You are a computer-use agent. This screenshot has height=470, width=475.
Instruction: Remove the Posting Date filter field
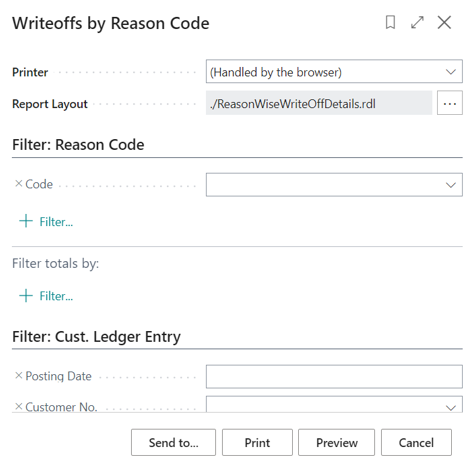pos(19,376)
